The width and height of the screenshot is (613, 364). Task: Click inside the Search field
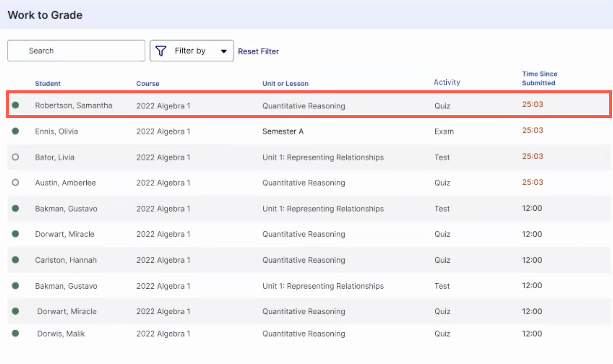point(76,51)
